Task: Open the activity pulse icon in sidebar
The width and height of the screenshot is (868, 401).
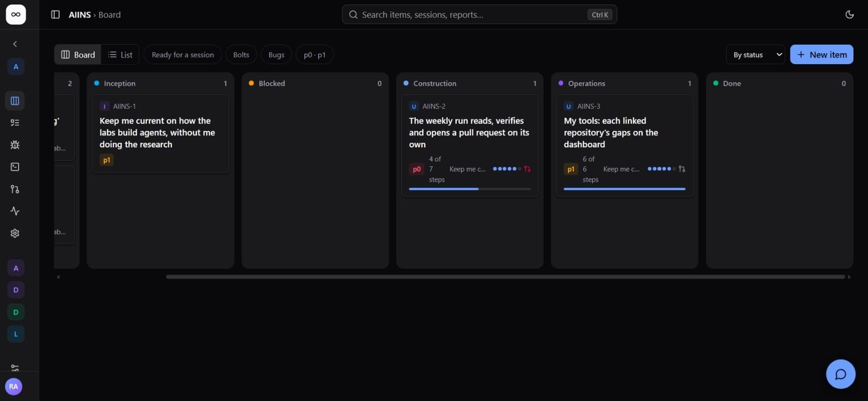Action: coord(15,211)
